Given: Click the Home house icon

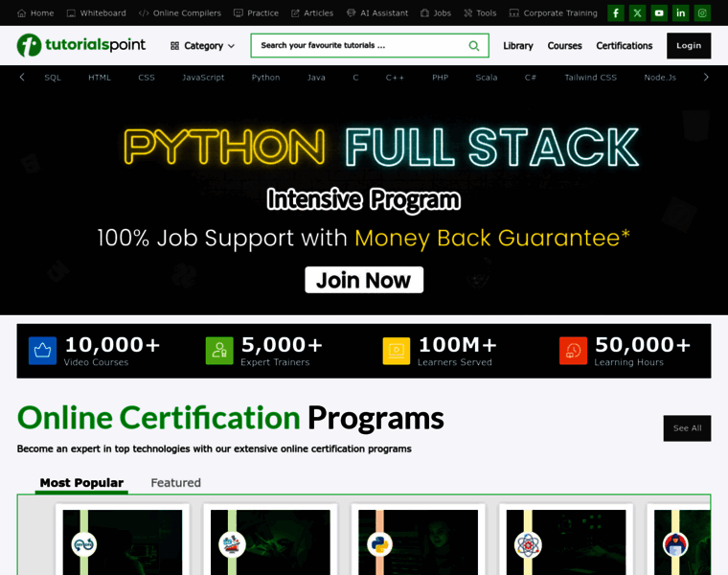Looking at the screenshot, I should (x=21, y=13).
